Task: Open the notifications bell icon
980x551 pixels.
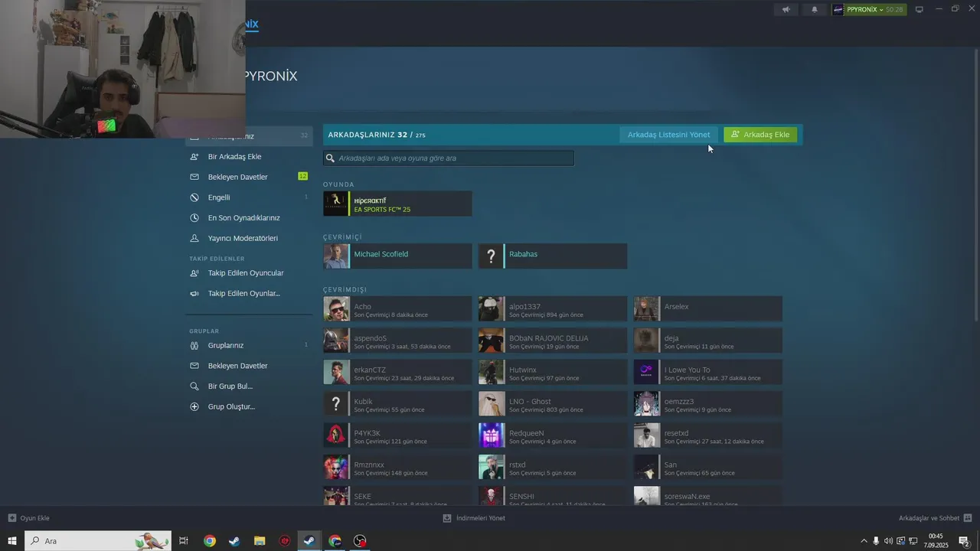Action: pyautogui.click(x=815, y=10)
